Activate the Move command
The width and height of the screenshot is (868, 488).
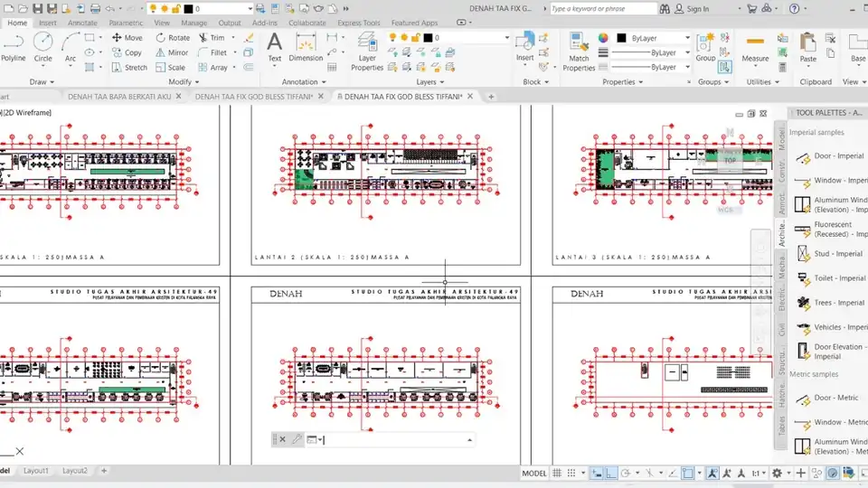[127, 38]
